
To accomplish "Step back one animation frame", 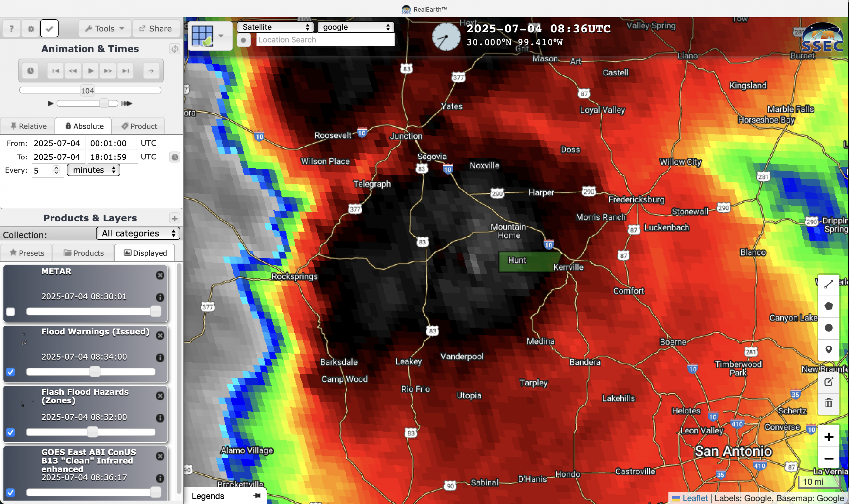I will 73,71.
